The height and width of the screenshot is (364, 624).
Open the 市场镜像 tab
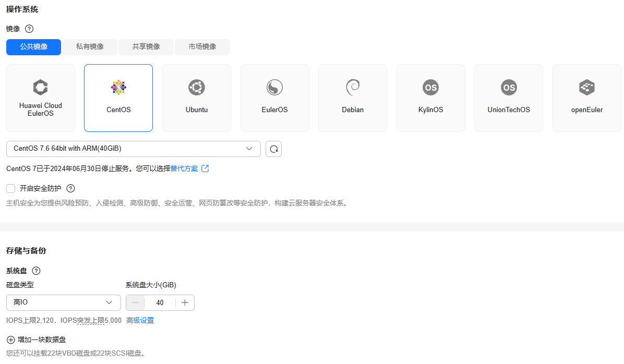point(202,47)
